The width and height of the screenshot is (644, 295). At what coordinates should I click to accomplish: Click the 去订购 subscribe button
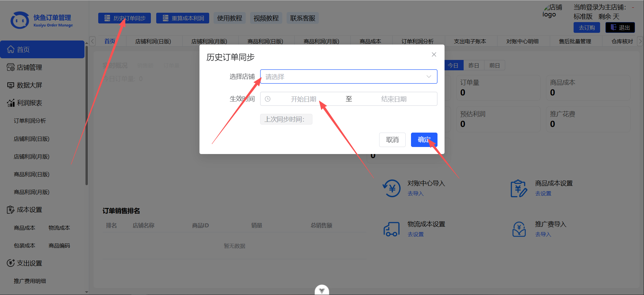(x=587, y=27)
